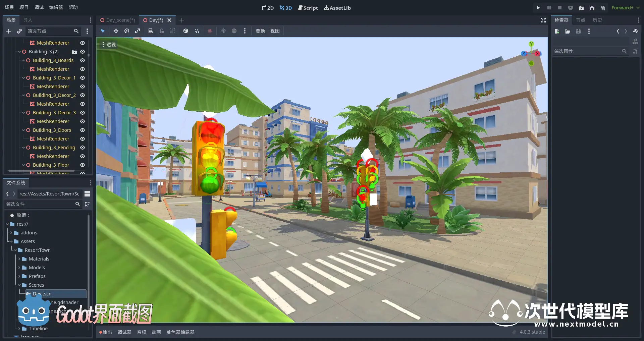Activate the Scale mode tool
Screen dimensions: 644x341
point(138,31)
